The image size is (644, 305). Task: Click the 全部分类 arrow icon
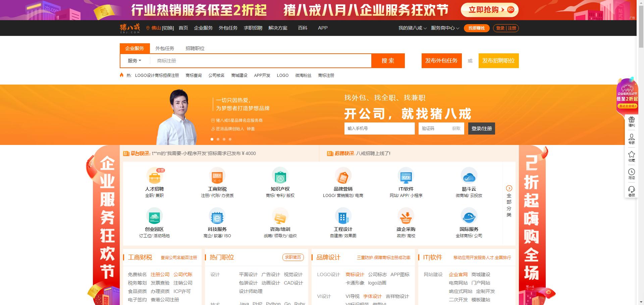pyautogui.click(x=509, y=188)
